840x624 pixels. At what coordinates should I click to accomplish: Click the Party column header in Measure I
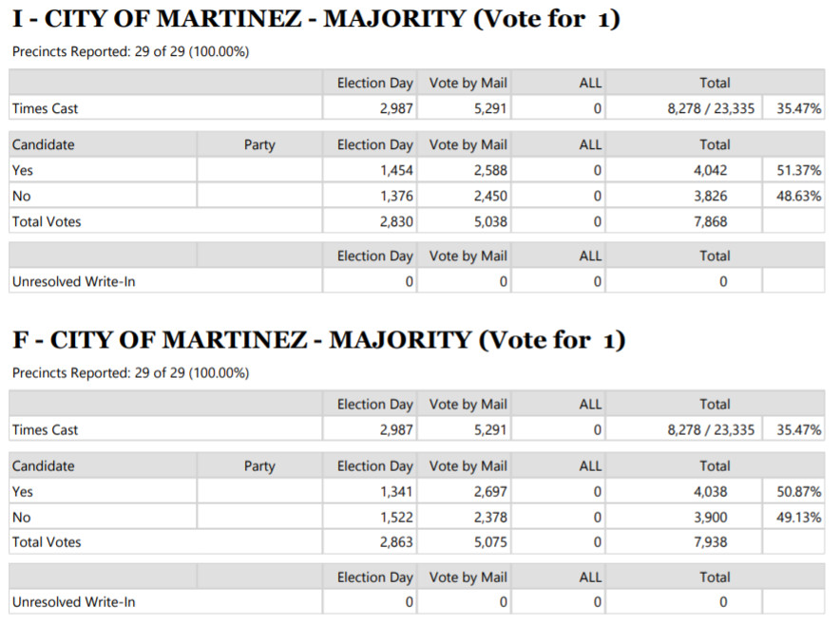[259, 145]
